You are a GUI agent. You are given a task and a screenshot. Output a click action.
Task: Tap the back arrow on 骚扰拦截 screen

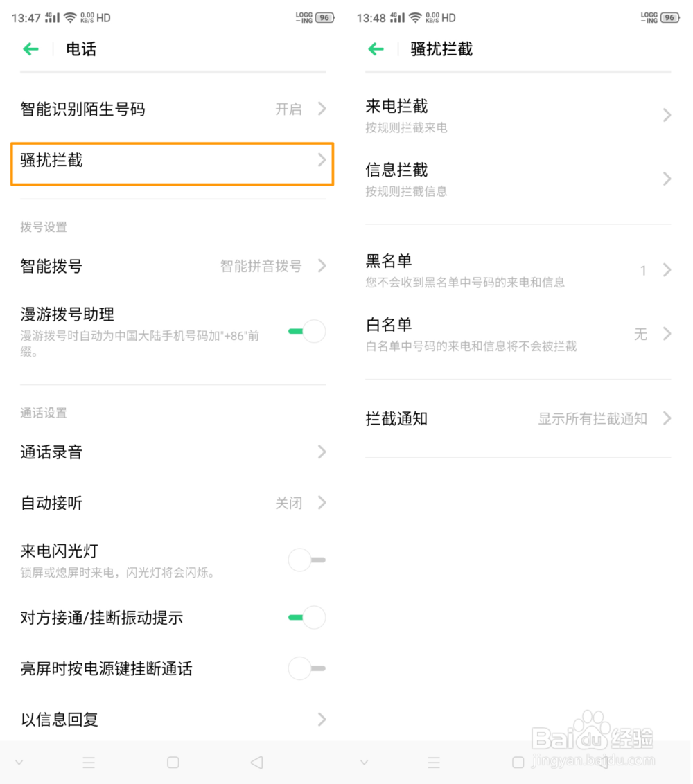tap(376, 49)
